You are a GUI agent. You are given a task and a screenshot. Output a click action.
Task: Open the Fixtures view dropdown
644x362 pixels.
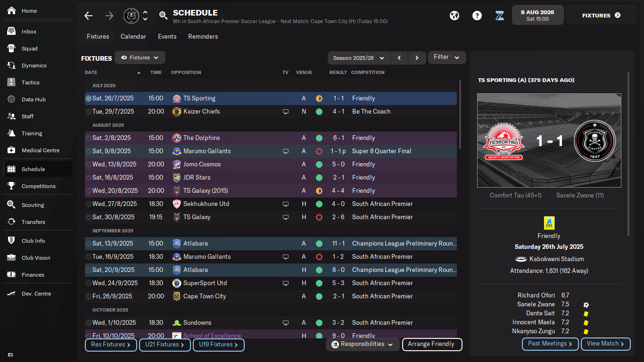click(x=140, y=58)
